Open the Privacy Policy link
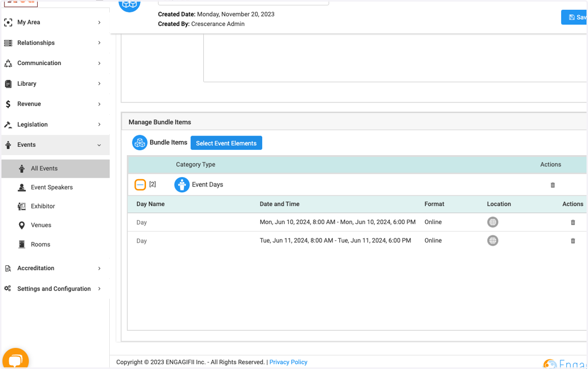The height and width of the screenshot is (369, 588). pyautogui.click(x=288, y=362)
